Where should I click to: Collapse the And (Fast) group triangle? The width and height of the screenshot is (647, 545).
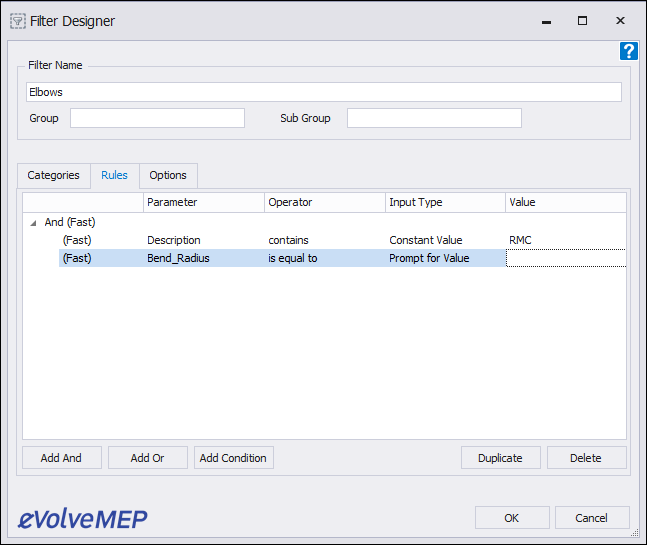(x=33, y=223)
